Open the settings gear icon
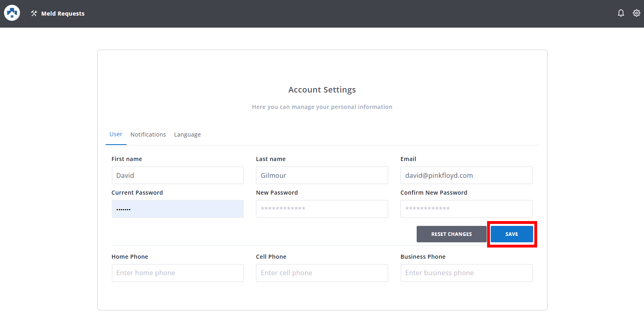Image resolution: width=644 pixels, height=316 pixels. point(636,13)
